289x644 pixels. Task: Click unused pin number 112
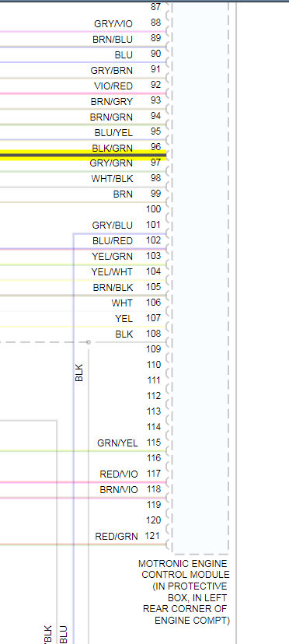point(154,396)
